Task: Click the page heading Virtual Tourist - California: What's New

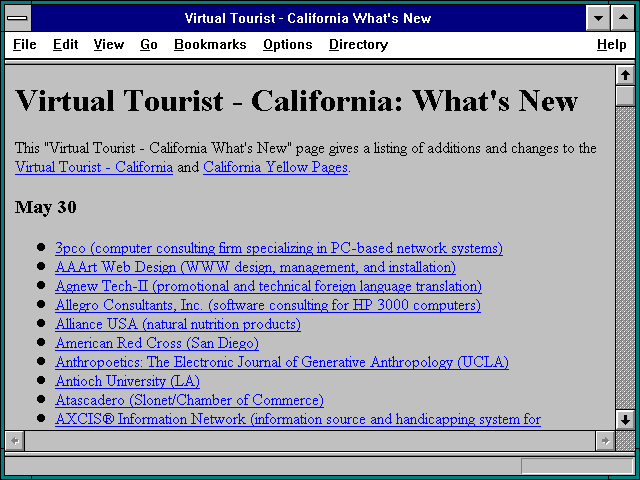Action: coord(296,100)
